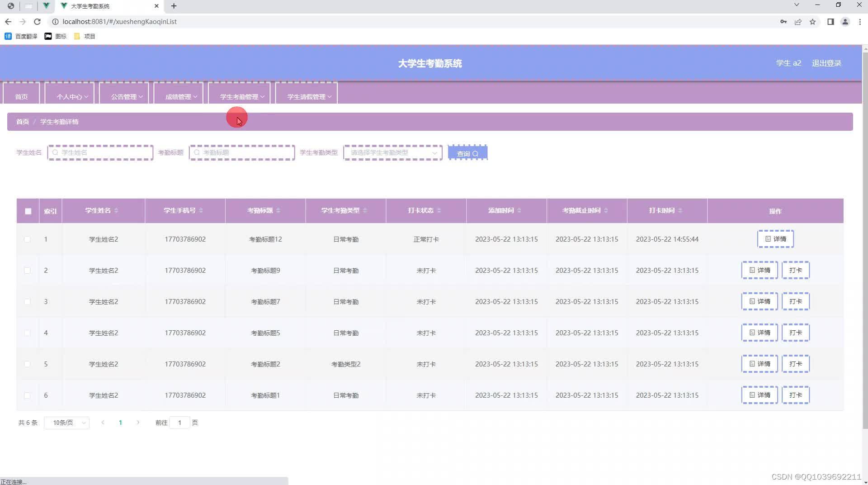The image size is (868, 485).
Task: Sort the 打卡状态 column
Action: [x=439, y=210]
